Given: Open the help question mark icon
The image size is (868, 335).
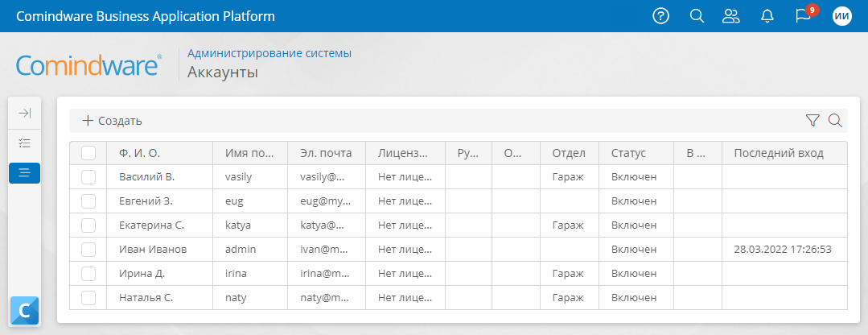Looking at the screenshot, I should pyautogui.click(x=661, y=16).
